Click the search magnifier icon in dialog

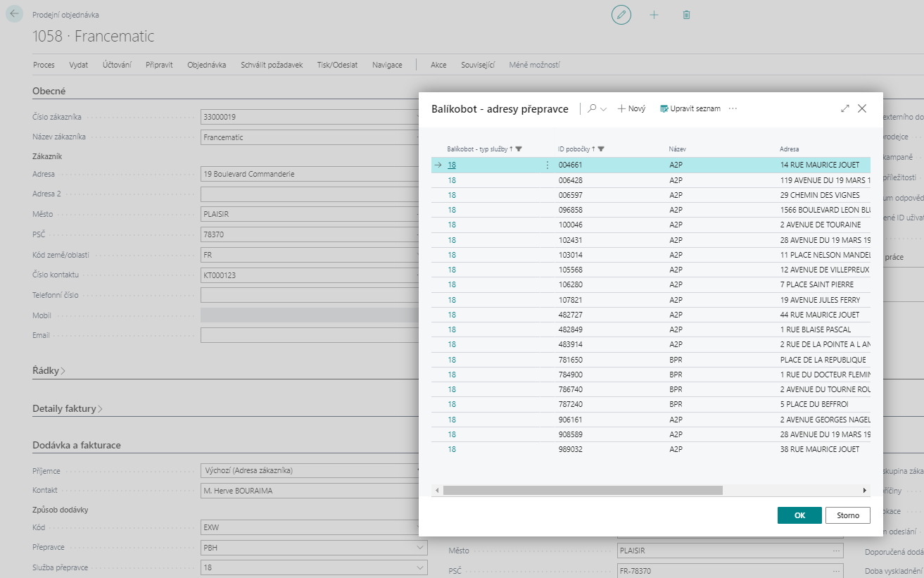[593, 108]
